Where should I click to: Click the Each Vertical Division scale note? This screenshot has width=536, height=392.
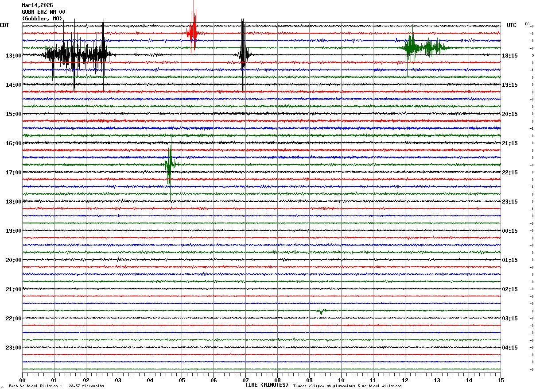(56, 386)
